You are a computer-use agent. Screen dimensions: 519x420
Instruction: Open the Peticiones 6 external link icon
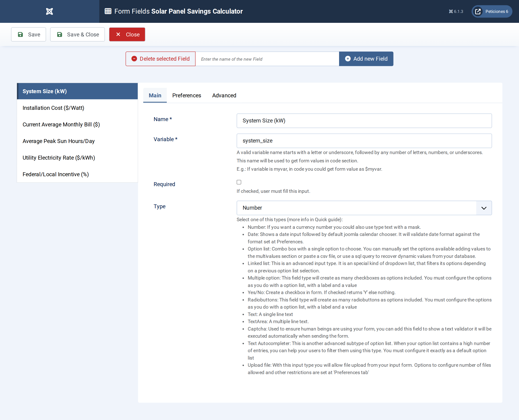(x=478, y=11)
